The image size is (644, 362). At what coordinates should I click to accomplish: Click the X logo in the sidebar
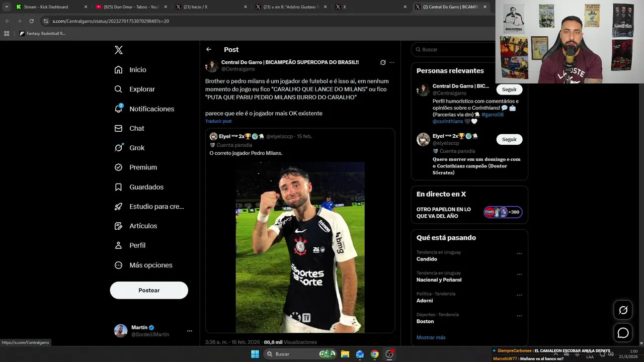[x=119, y=50]
